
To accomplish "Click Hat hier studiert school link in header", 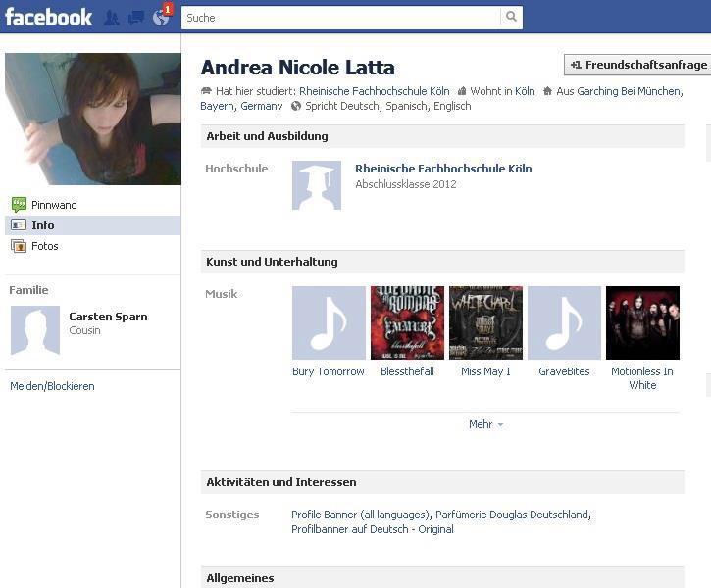I will click(x=375, y=91).
